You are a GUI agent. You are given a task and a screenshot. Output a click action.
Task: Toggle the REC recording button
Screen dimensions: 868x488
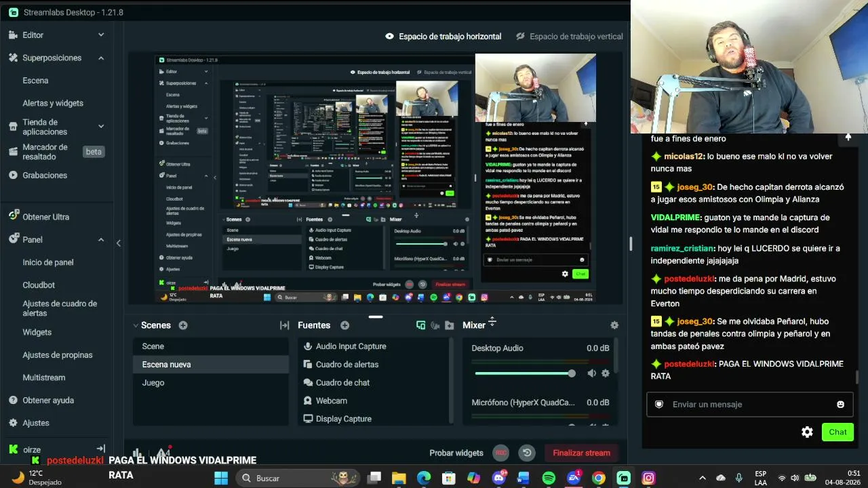coord(501,453)
